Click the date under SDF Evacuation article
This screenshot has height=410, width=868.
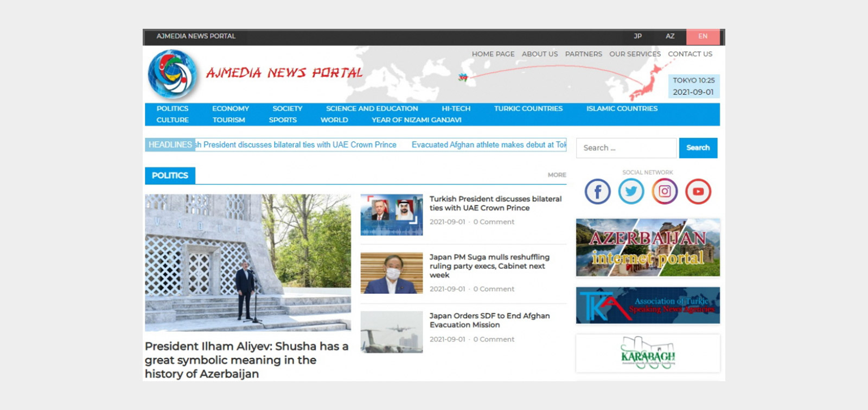pyautogui.click(x=448, y=339)
